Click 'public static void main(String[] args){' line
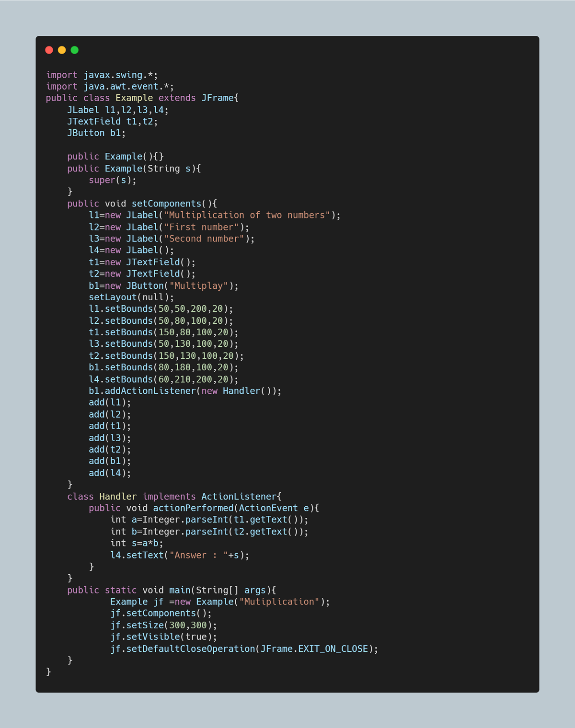The image size is (575, 728). point(172,590)
